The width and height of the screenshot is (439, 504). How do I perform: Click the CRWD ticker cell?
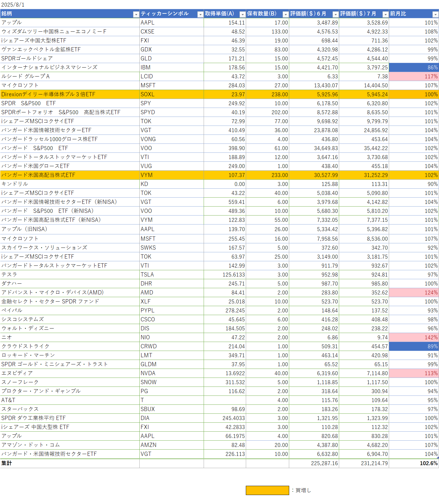(172, 346)
